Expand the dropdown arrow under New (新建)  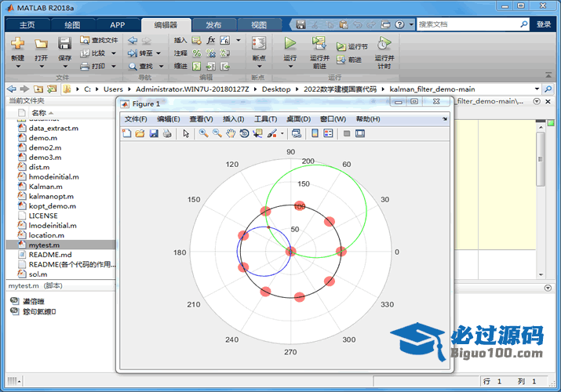point(18,66)
